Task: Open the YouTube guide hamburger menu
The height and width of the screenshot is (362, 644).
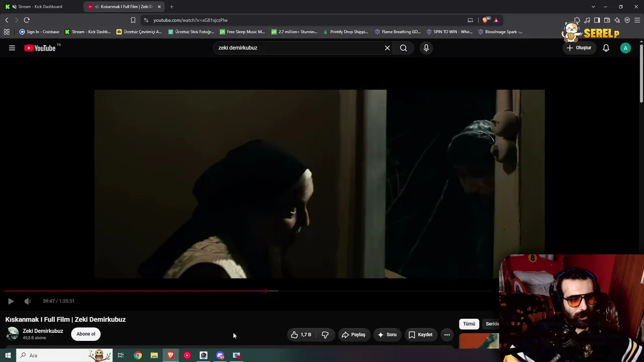Action: (x=12, y=48)
